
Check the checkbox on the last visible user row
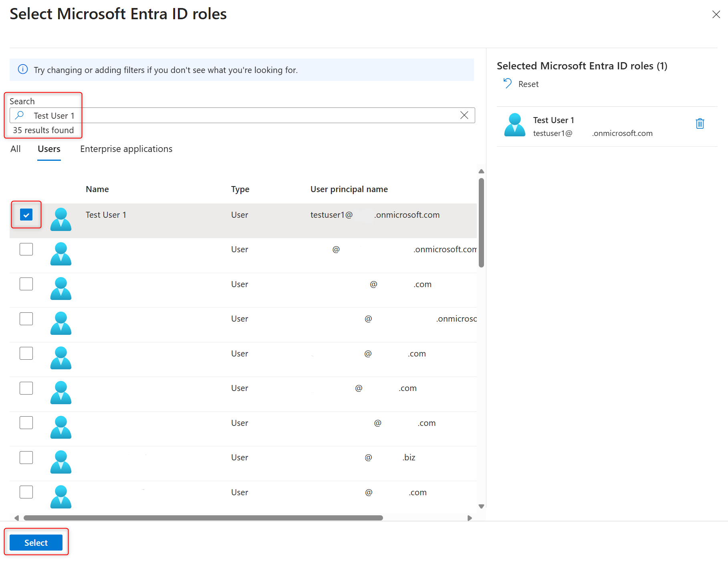pos(26,492)
